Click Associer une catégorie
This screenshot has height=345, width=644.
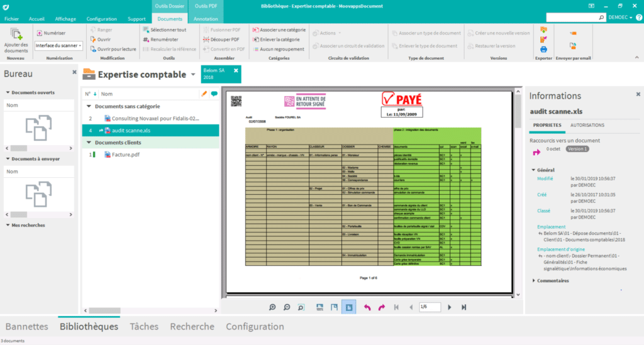click(279, 30)
